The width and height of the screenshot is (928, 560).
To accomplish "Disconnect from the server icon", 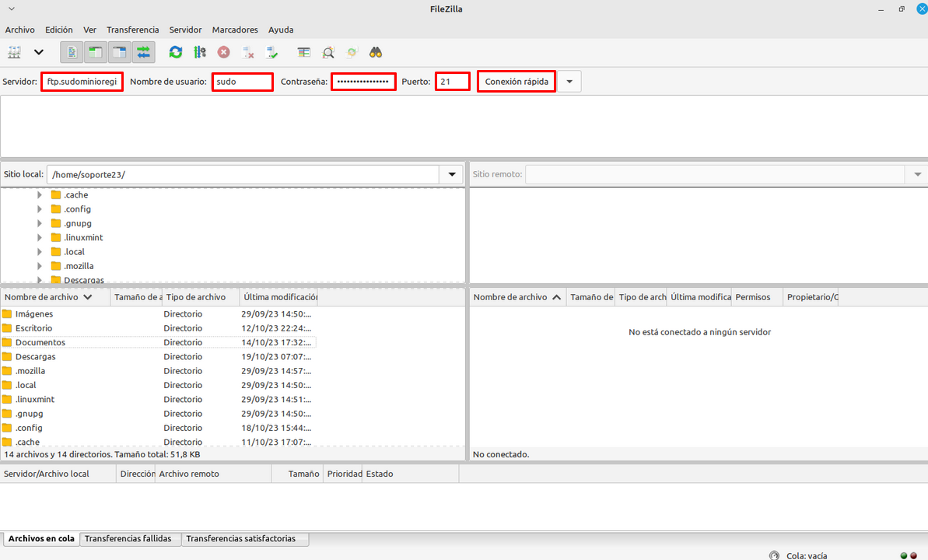I will [248, 52].
